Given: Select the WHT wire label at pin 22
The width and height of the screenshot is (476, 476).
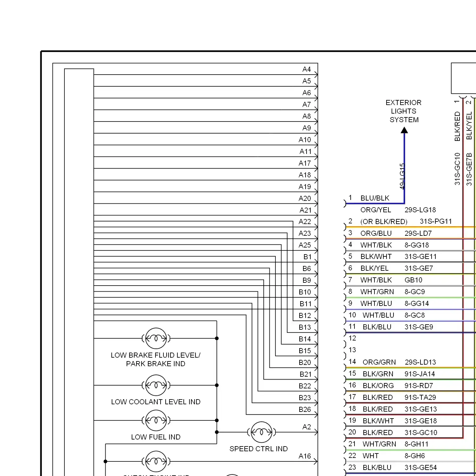Looking at the screenshot, I should pyautogui.click(x=371, y=456).
